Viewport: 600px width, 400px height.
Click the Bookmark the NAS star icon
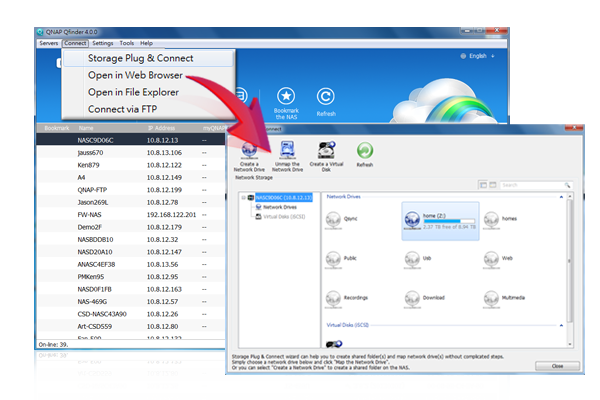tap(285, 97)
